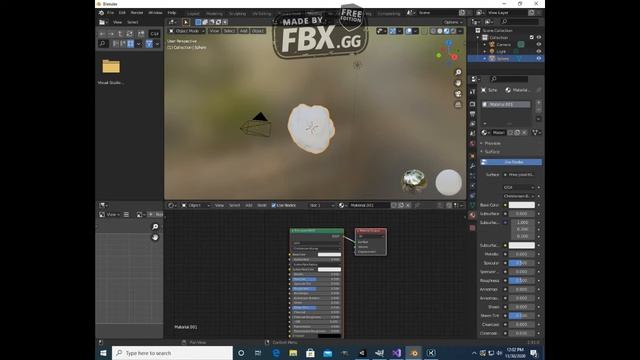
Task: Open the Help menu
Action: pyautogui.click(x=172, y=13)
